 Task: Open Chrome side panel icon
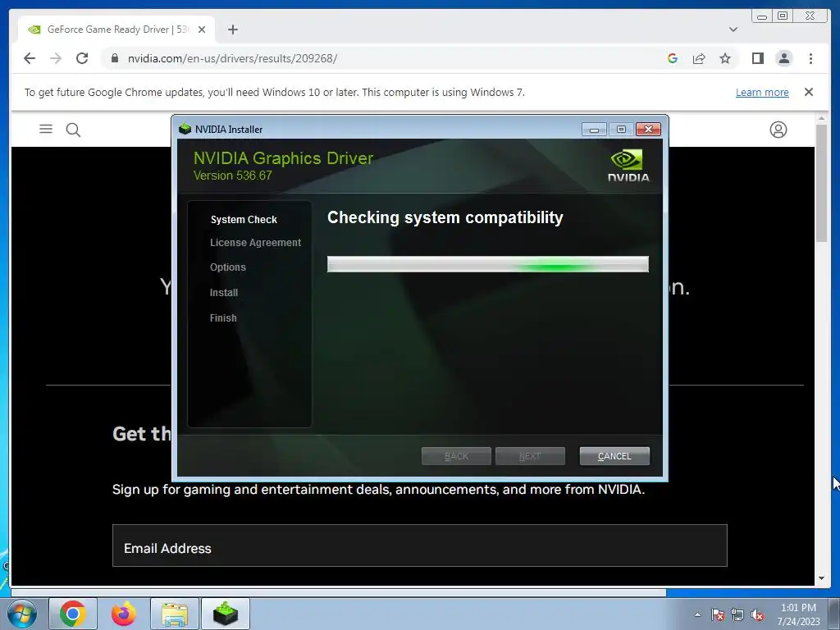pyautogui.click(x=757, y=58)
